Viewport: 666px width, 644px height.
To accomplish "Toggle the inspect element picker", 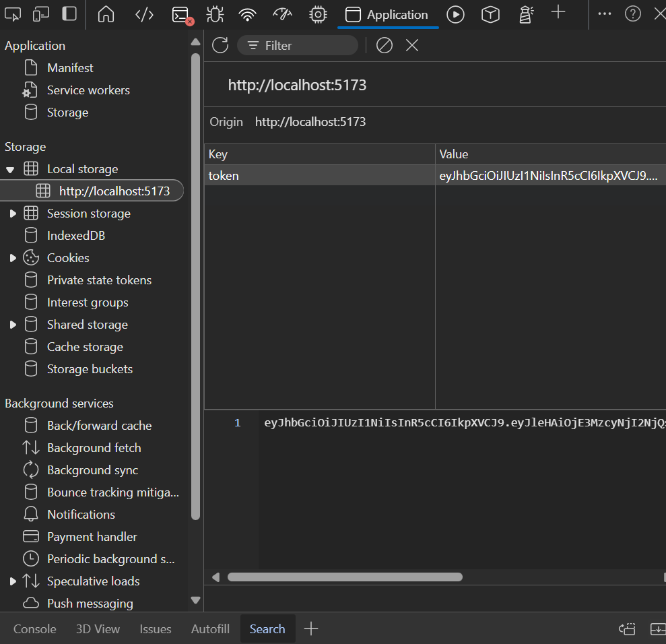I will click(x=13, y=14).
